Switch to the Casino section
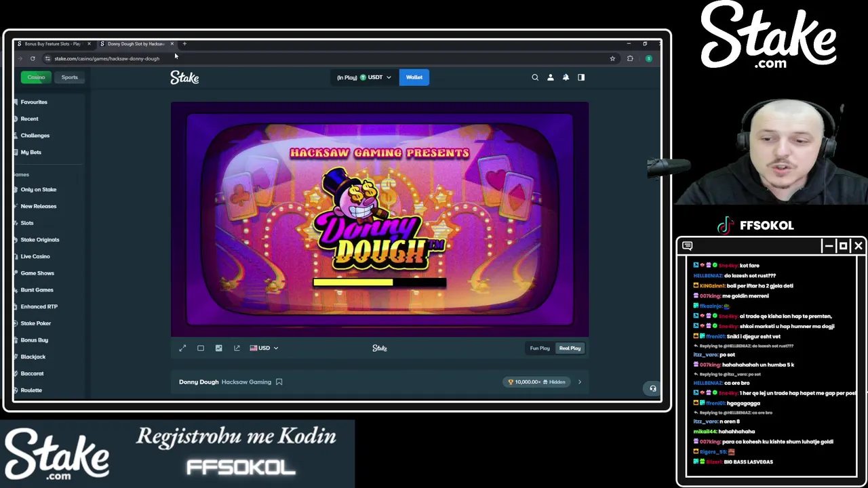 point(36,77)
